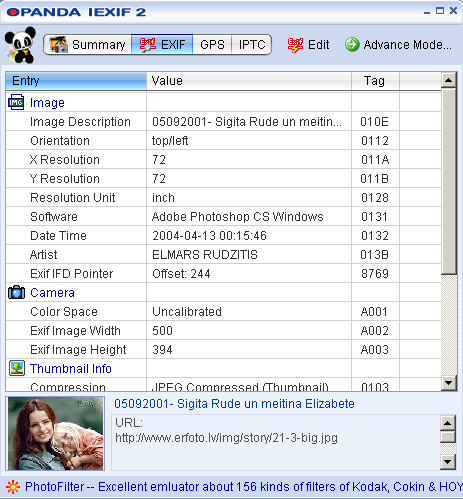Viewport: 463px width, 499px height.
Task: Select the Orientation row
Action: [x=223, y=140]
